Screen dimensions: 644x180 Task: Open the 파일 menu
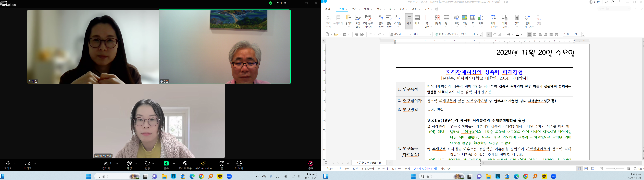(328, 9)
